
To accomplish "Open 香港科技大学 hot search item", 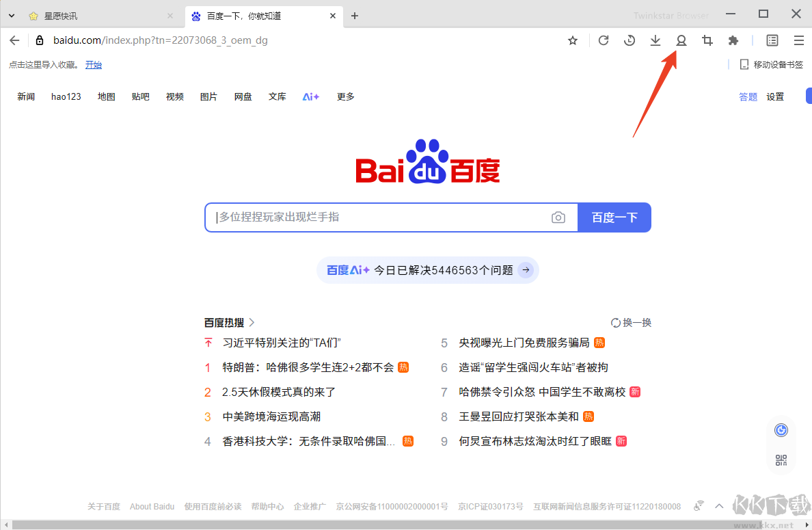I will (309, 441).
